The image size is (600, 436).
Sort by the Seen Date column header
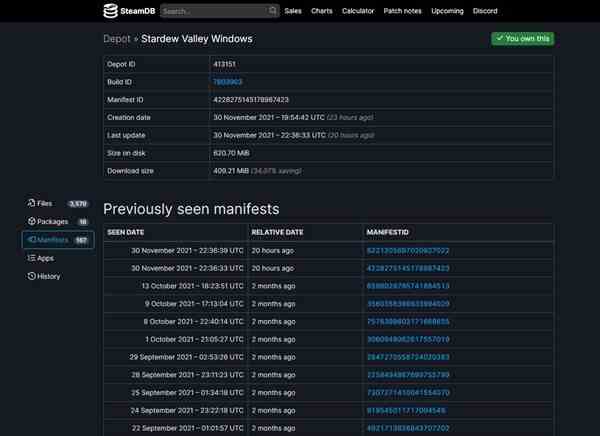point(126,232)
